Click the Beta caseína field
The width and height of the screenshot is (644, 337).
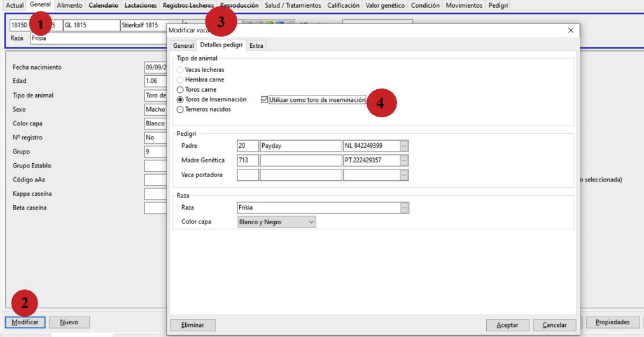click(156, 208)
